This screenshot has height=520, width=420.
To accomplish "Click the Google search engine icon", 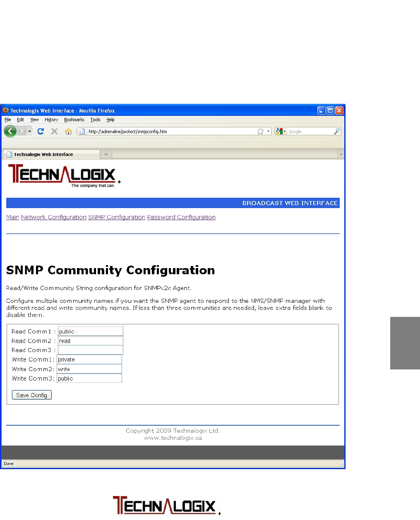I will click(279, 132).
